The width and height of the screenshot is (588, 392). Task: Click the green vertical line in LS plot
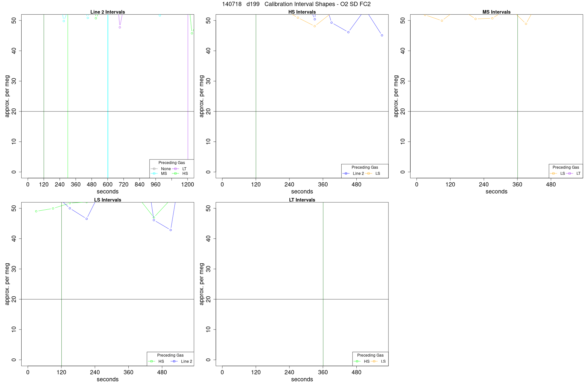click(x=61, y=284)
